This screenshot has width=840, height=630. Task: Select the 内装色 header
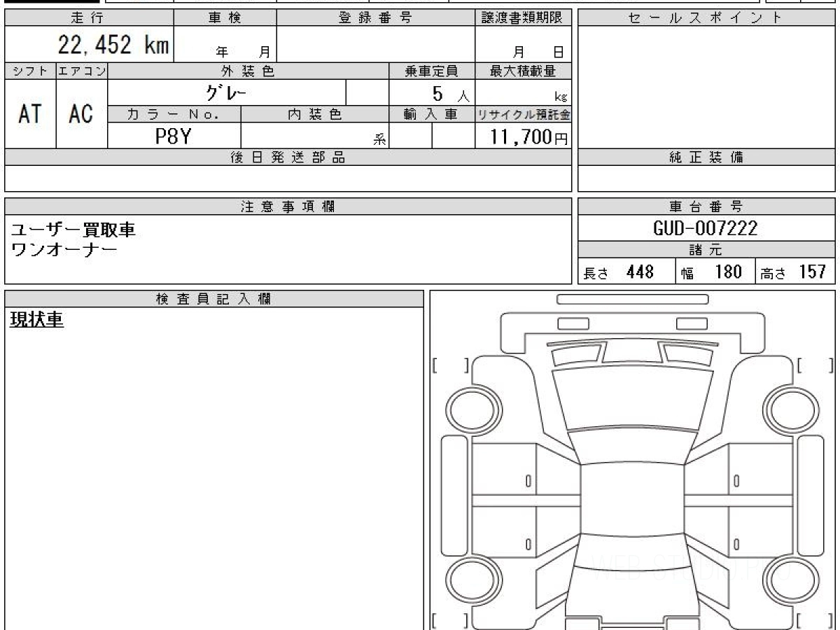[315, 114]
